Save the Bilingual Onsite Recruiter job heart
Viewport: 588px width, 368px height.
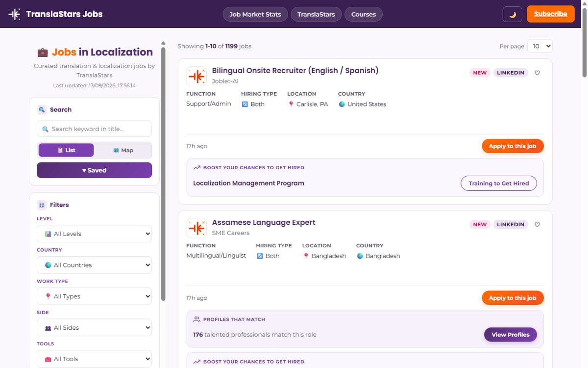537,73
